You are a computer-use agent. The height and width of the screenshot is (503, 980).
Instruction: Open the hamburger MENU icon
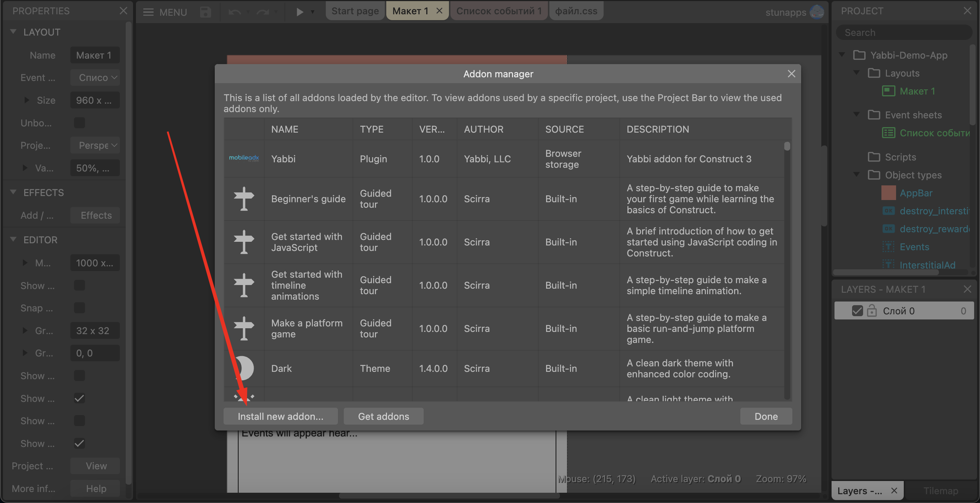click(148, 12)
